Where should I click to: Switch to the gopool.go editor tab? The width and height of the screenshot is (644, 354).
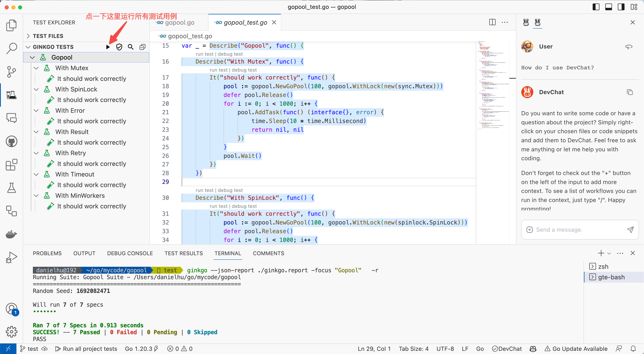(179, 22)
